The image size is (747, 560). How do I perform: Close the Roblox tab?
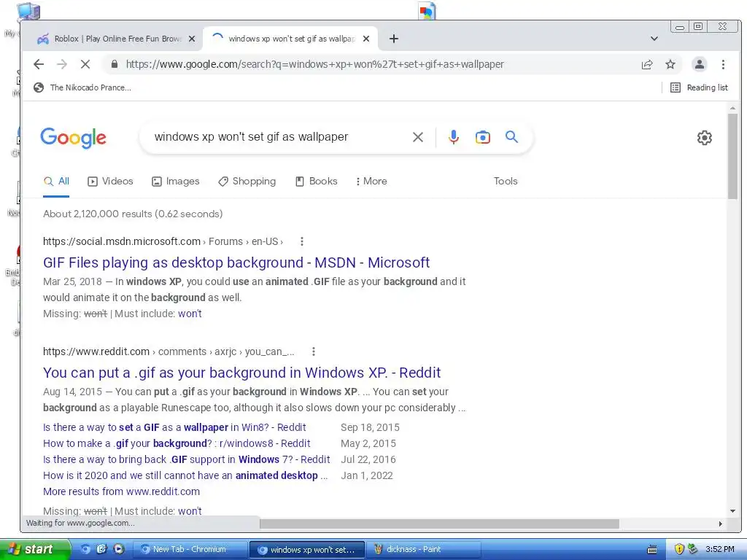click(192, 39)
